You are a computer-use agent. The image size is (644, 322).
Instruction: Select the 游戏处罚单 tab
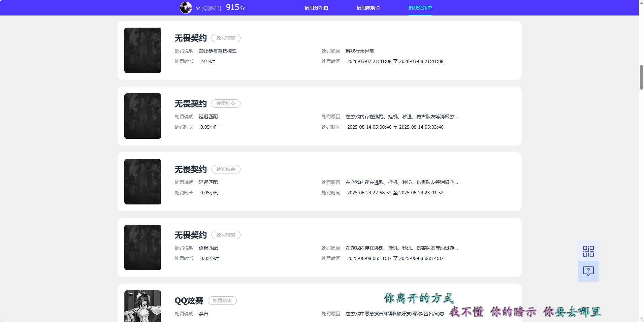(x=420, y=8)
